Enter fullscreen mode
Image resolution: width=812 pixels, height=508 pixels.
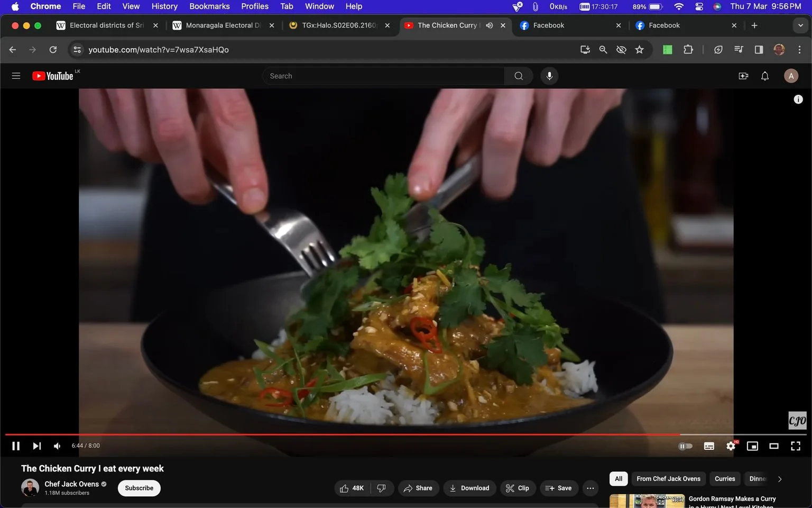795,446
